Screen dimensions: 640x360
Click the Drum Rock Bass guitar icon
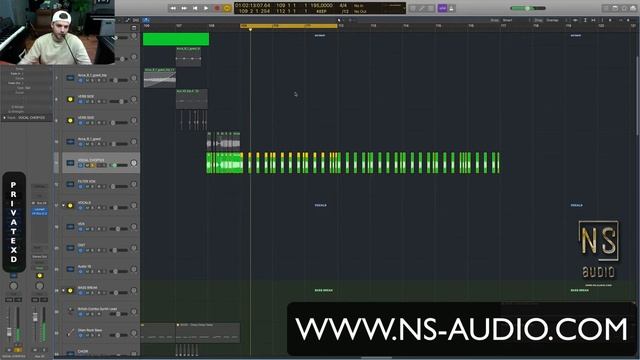[70, 333]
